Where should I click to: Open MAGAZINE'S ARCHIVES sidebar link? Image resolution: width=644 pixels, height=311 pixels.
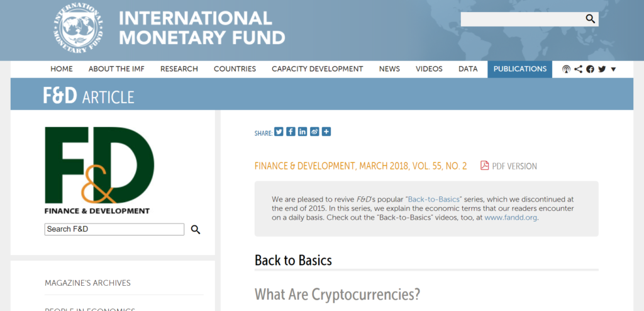(87, 283)
